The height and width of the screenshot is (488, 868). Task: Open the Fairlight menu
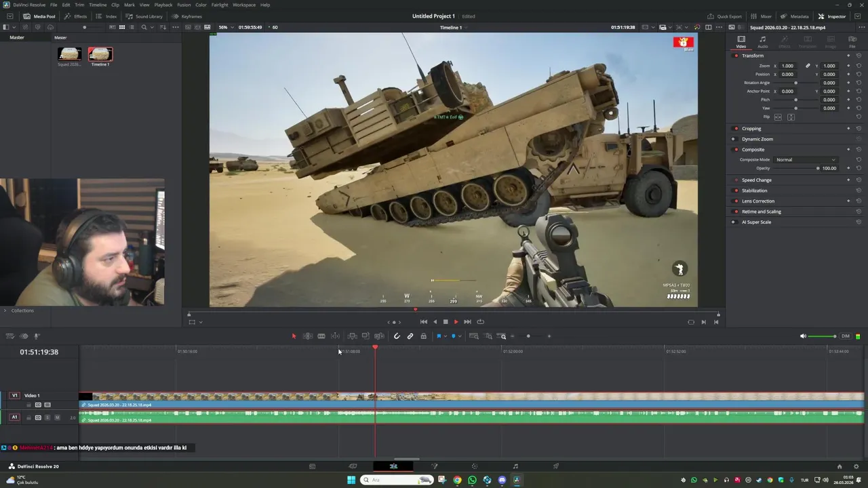coord(220,5)
